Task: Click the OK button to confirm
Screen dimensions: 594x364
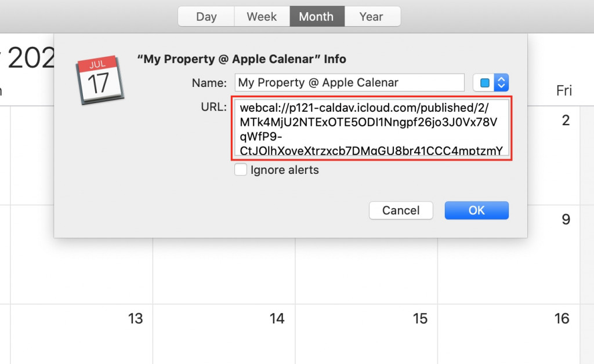Action: click(x=476, y=210)
